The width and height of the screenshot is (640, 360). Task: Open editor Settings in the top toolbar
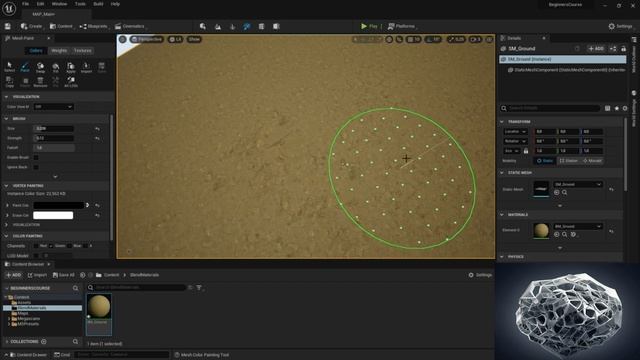(620, 26)
